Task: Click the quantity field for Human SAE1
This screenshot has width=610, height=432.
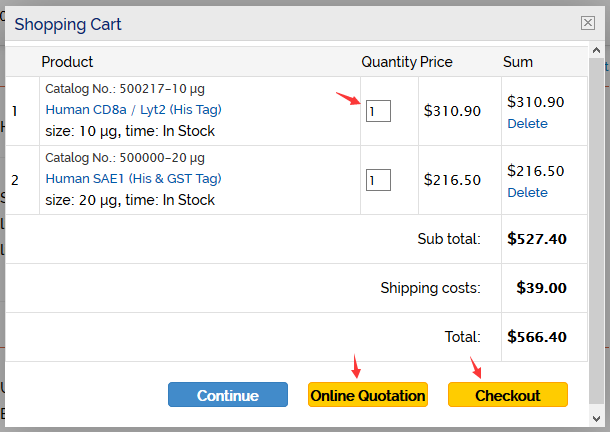Action: coord(378,180)
